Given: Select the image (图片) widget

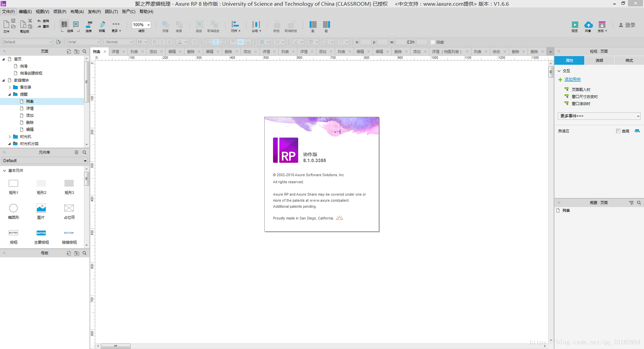Looking at the screenshot, I should [41, 211].
